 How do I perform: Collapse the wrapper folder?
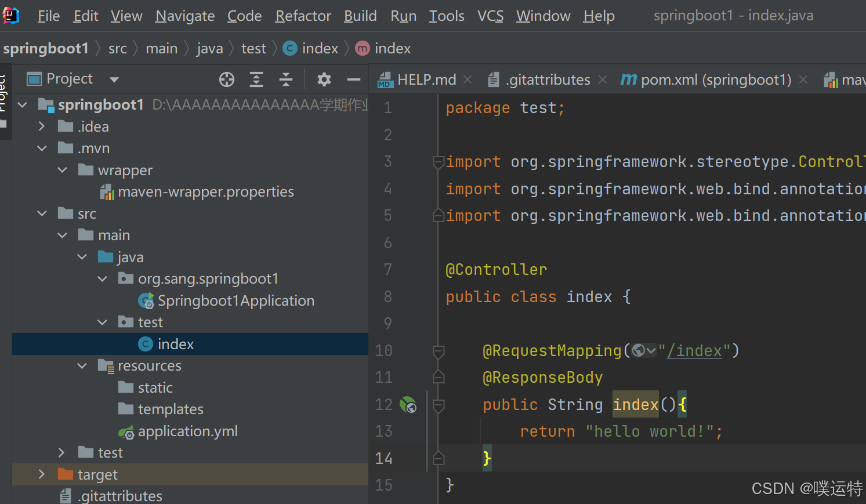(x=62, y=170)
